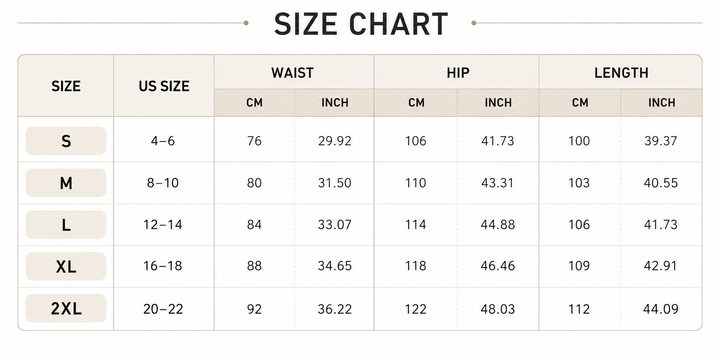720x360 pixels.
Task: Click the 2XL size badge
Action: click(66, 309)
